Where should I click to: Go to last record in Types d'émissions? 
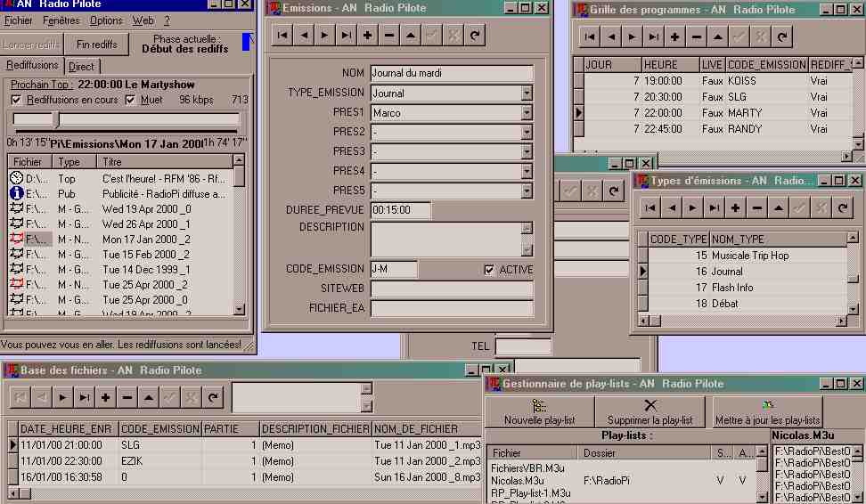point(715,208)
